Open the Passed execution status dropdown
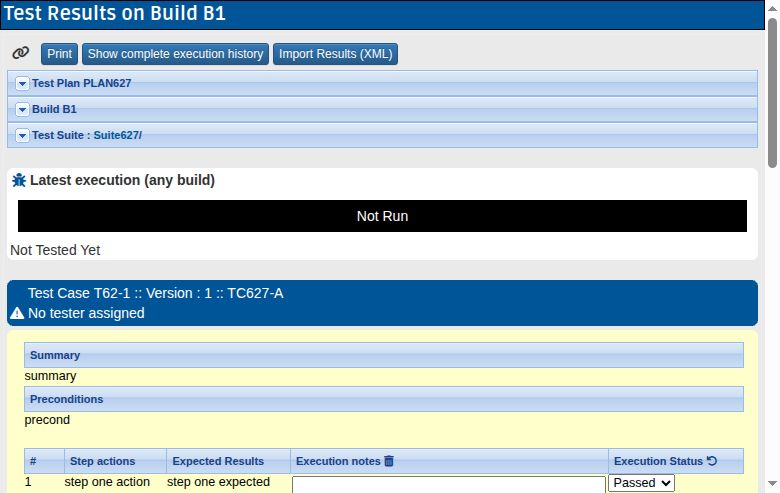Viewport: 780px width, 493px height. tap(641, 483)
